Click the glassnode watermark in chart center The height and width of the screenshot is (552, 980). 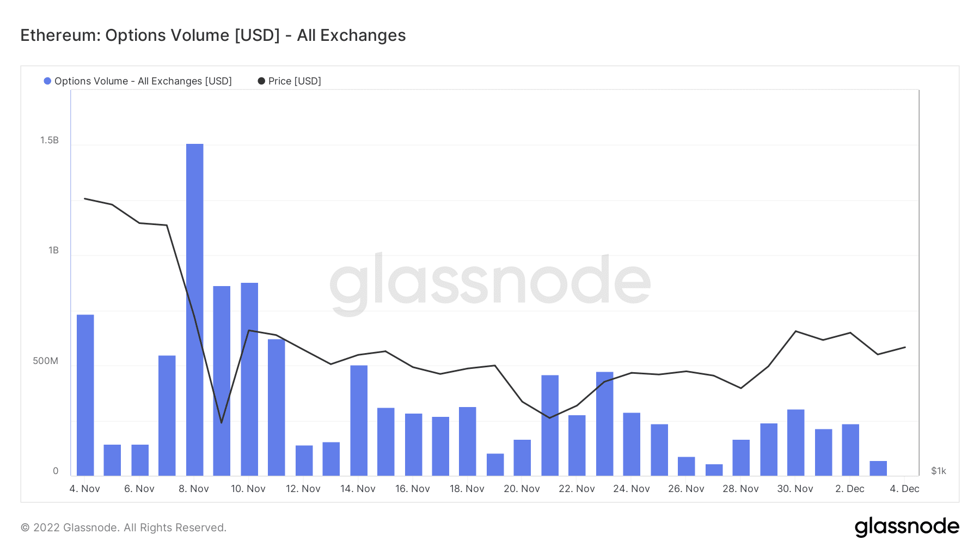click(x=490, y=283)
